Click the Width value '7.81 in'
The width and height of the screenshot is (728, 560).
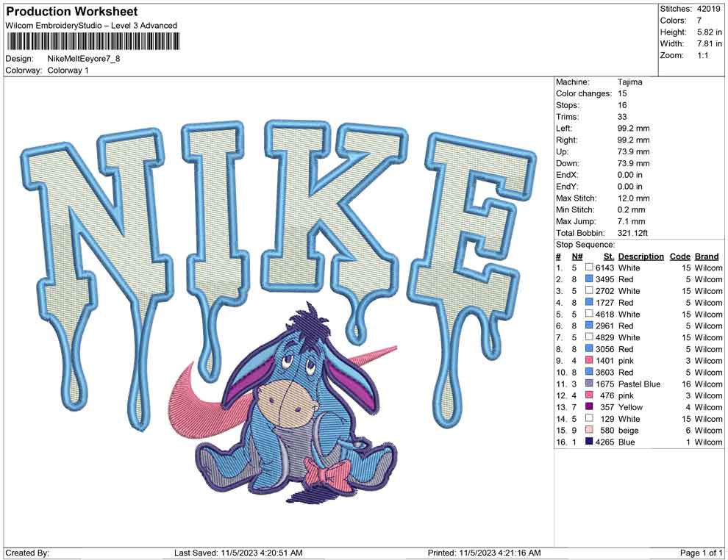point(709,43)
